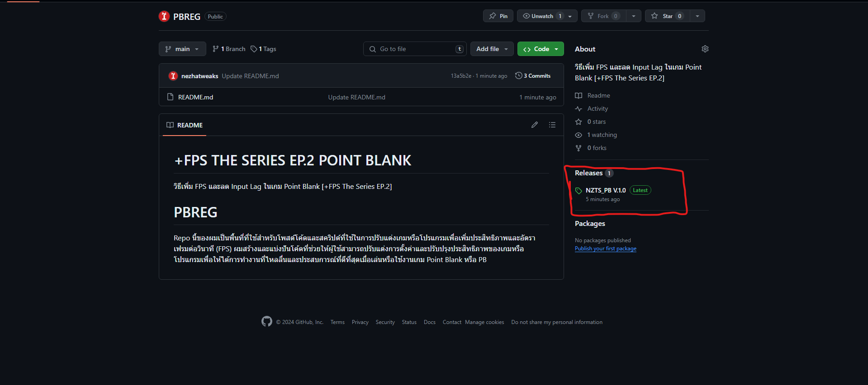View the 0 stars link
Screen dimensions: 868x385
(x=590, y=122)
